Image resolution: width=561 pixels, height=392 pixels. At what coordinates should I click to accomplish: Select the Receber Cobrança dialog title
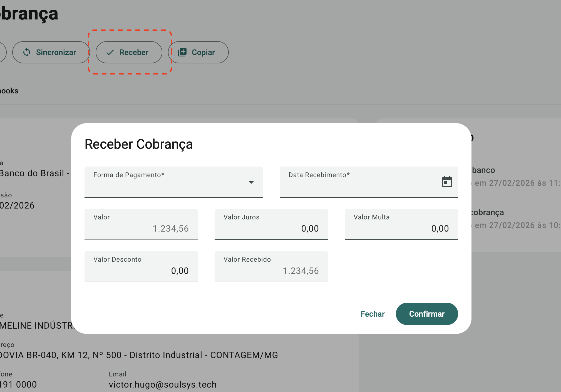tap(138, 144)
